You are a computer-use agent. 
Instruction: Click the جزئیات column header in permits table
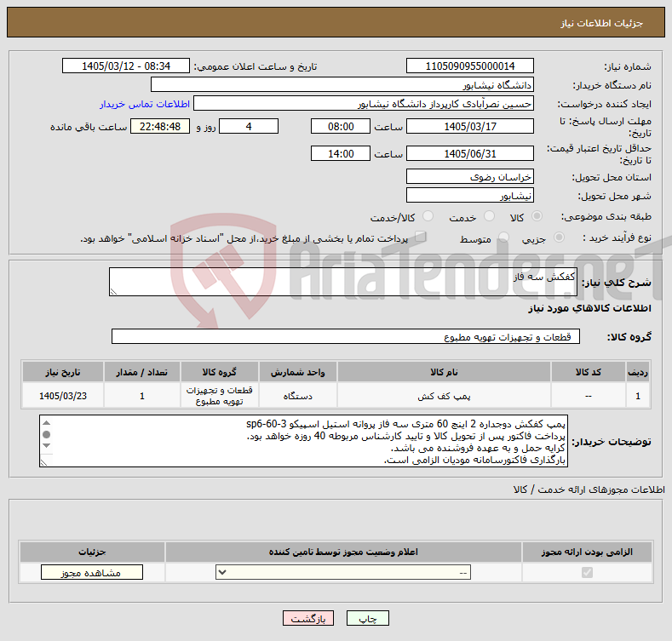click(92, 552)
